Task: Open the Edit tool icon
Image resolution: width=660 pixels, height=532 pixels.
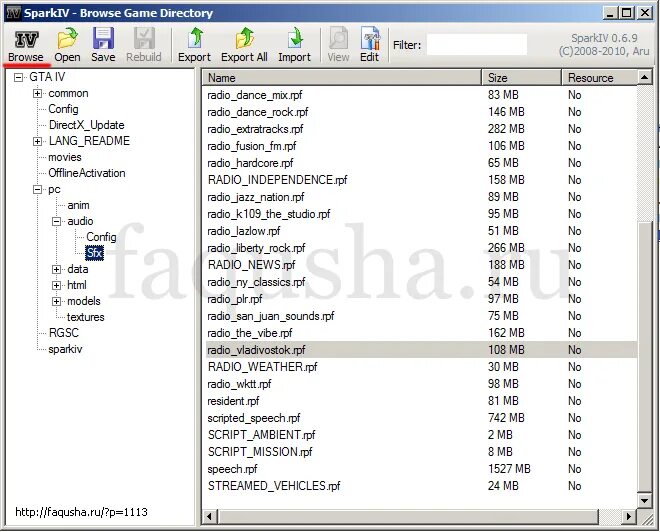Action: (x=370, y=38)
